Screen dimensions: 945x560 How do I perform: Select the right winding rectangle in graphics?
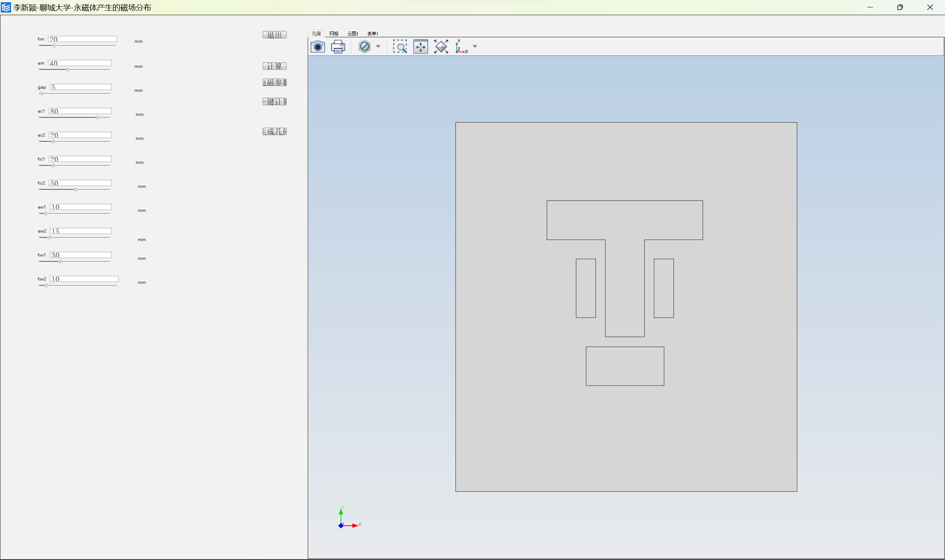[663, 288]
